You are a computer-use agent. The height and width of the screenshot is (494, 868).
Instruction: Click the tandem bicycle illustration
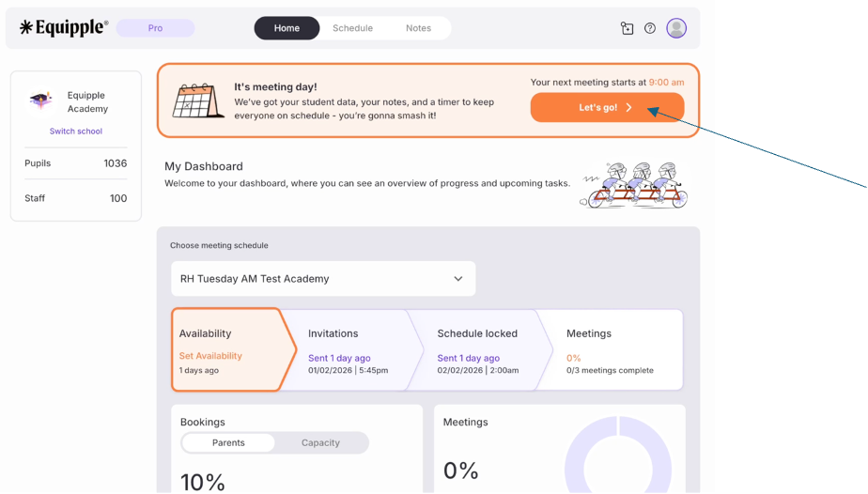point(634,185)
